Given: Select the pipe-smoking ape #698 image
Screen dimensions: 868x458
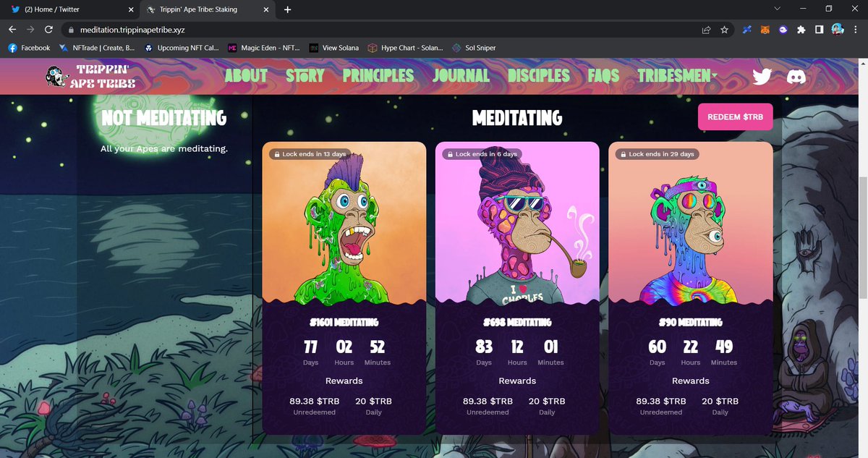Looking at the screenshot, I should pos(517,224).
